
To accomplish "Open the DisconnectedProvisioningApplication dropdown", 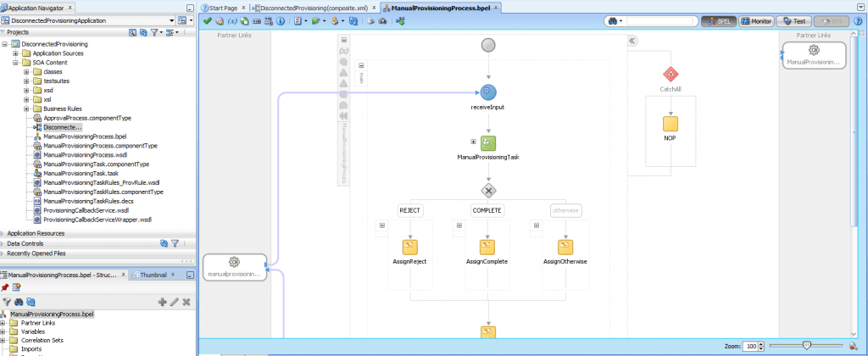I will click(x=172, y=19).
